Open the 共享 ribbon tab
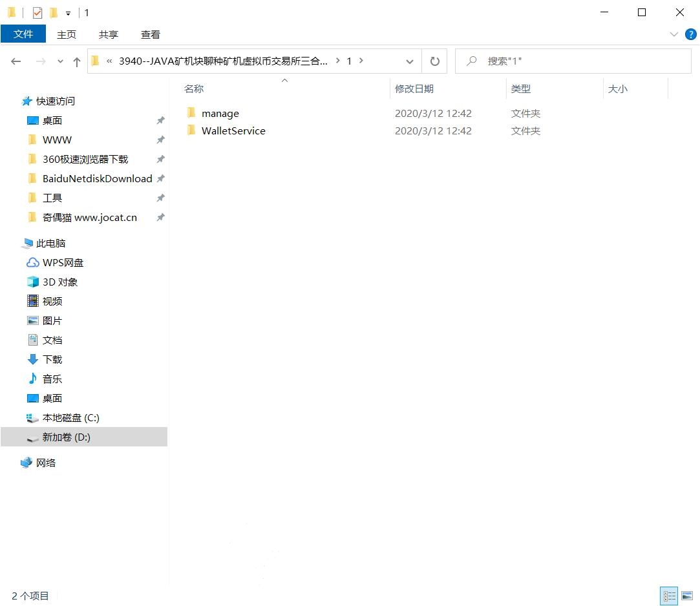 point(109,34)
